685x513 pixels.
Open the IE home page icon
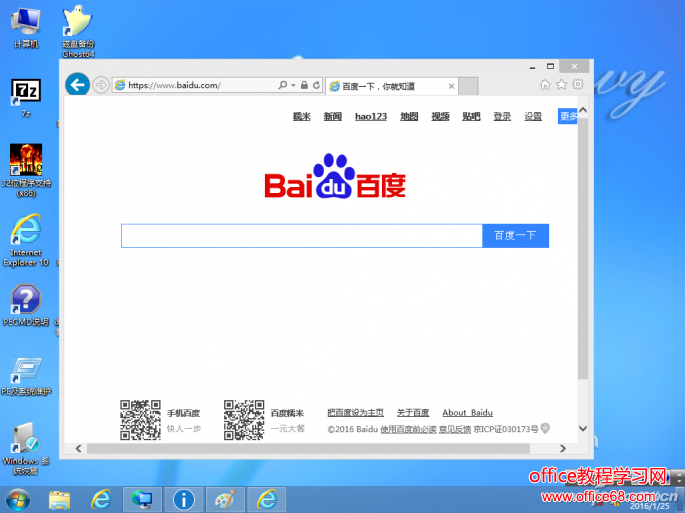545,84
